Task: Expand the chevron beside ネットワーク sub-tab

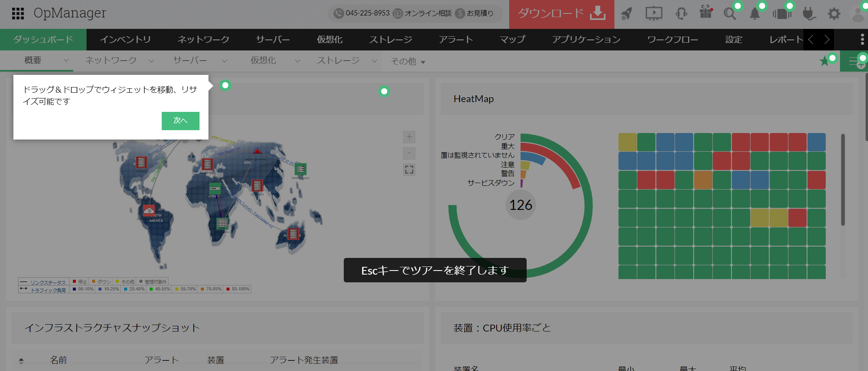Action: click(x=152, y=61)
